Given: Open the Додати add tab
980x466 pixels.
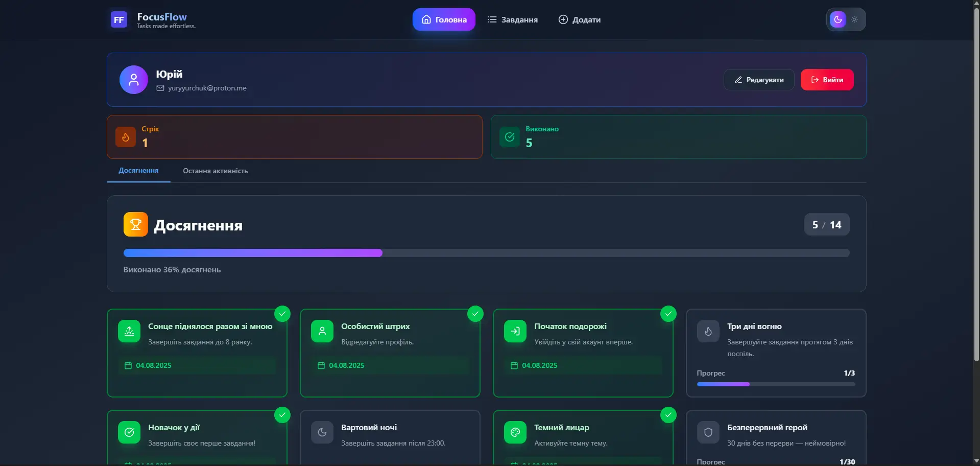Looking at the screenshot, I should [x=579, y=19].
